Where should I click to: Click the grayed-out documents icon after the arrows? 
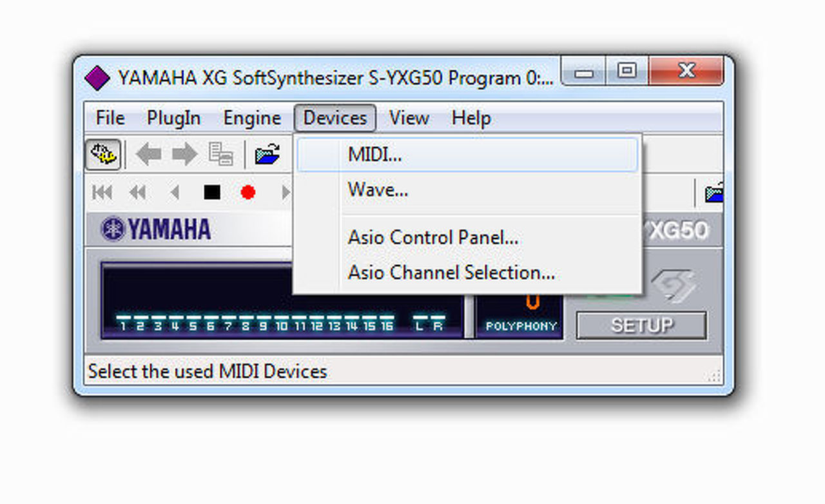[x=220, y=155]
